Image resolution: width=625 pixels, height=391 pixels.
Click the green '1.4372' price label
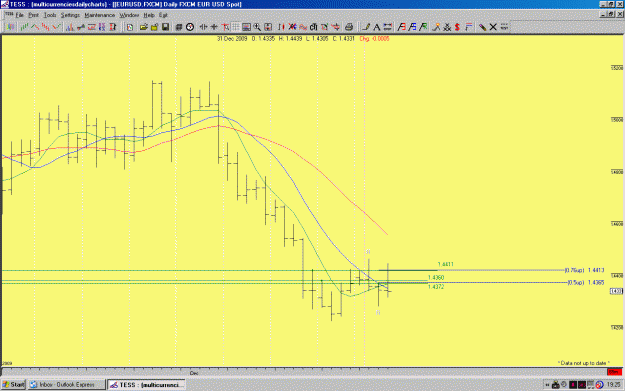pos(436,287)
